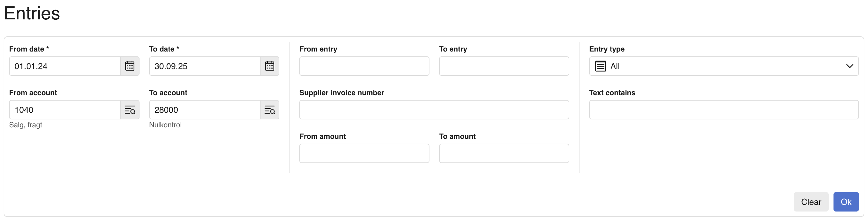
Task: Focus the To date field
Action: [x=205, y=66]
